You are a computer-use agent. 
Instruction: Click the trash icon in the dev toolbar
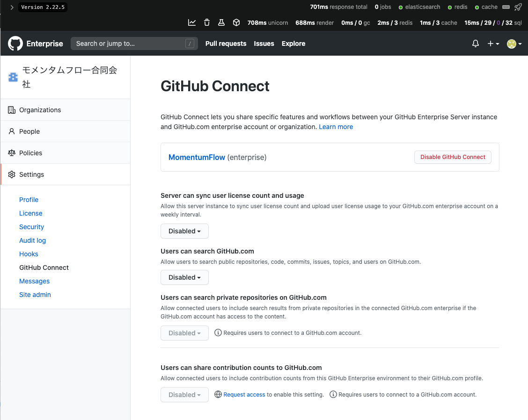(x=206, y=22)
